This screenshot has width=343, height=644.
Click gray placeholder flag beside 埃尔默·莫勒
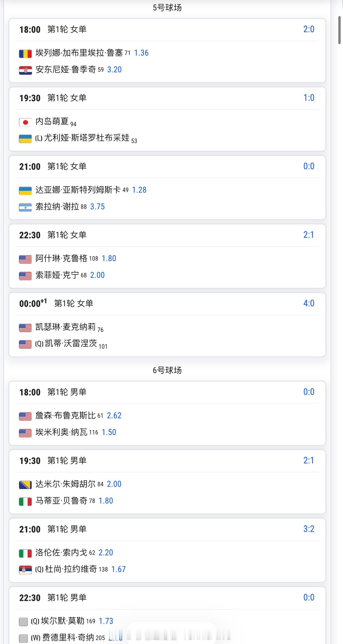[x=23, y=622]
